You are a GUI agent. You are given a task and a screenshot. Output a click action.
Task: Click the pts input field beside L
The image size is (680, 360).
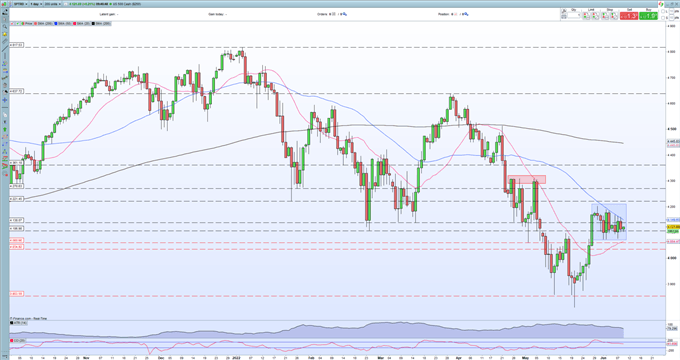tap(671, 11)
